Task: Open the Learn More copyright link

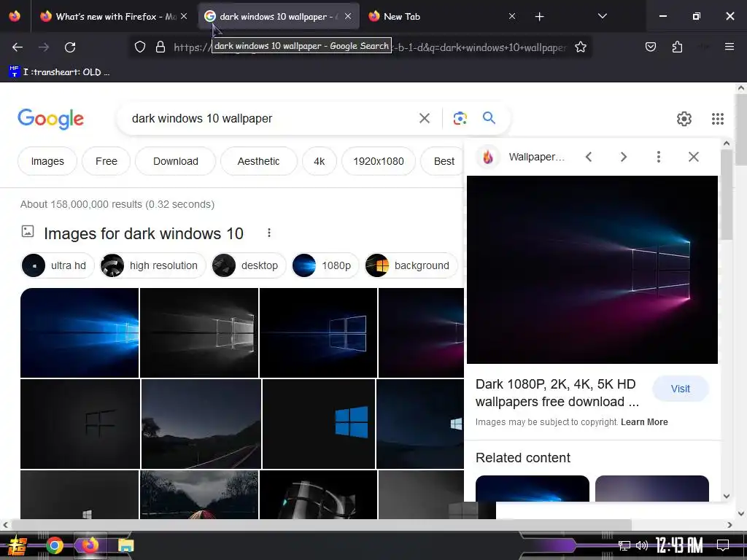Action: [644, 422]
